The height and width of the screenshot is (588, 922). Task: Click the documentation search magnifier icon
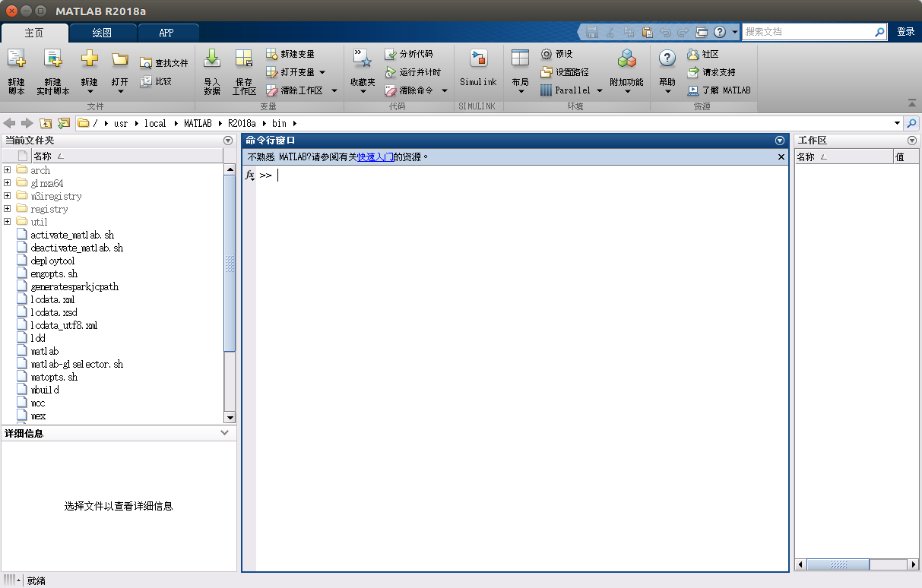click(880, 32)
